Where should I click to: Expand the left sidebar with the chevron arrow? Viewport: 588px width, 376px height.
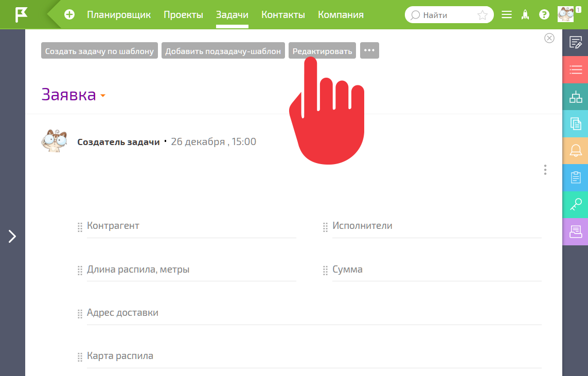click(x=12, y=236)
